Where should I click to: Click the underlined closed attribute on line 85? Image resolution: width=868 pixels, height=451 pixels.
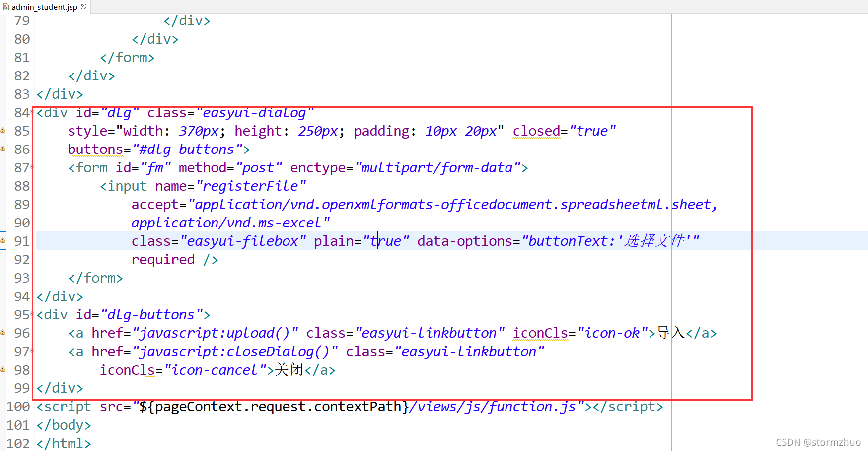536,131
